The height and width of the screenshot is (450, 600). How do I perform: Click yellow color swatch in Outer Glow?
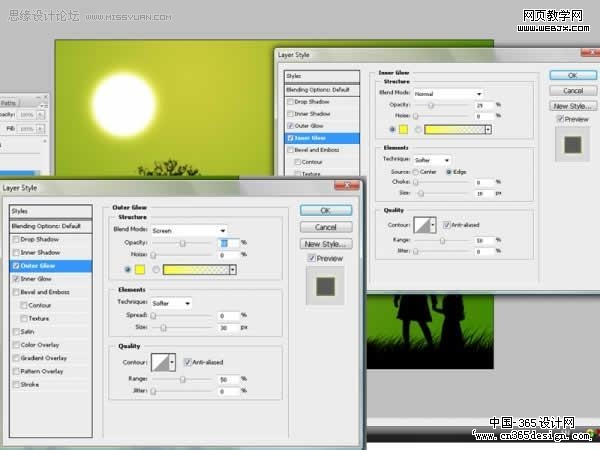click(140, 270)
